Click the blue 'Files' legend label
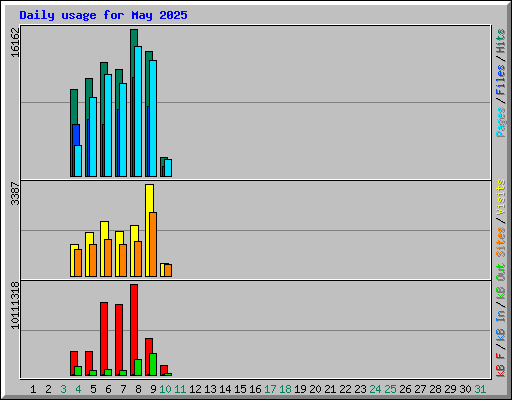Image resolution: width=512 pixels, height=400 pixels. pos(500,80)
